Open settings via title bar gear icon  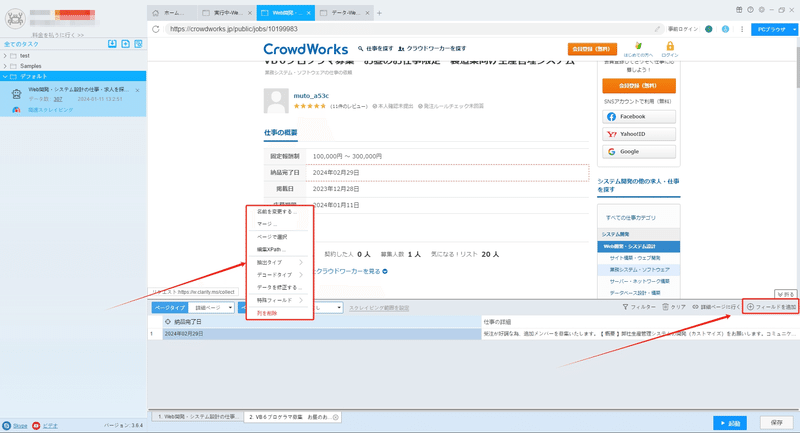(761, 10)
